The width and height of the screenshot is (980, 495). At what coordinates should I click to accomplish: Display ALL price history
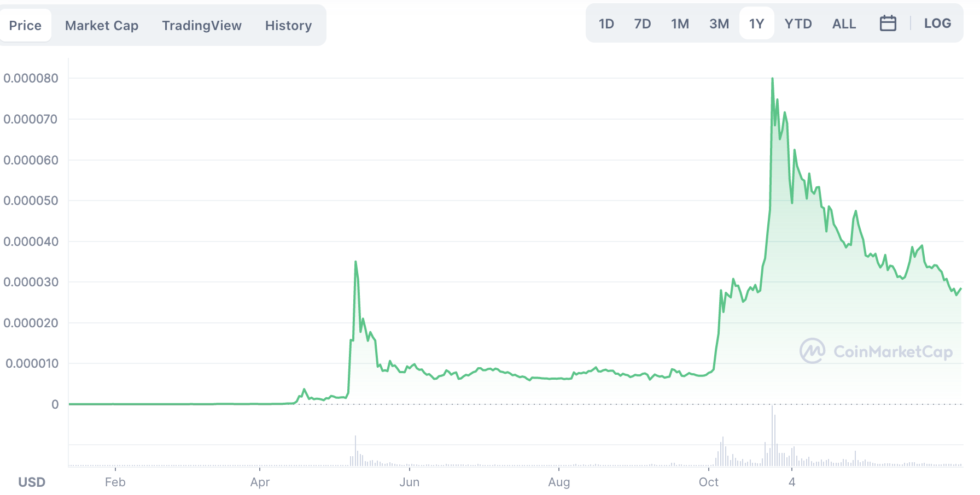pos(844,23)
